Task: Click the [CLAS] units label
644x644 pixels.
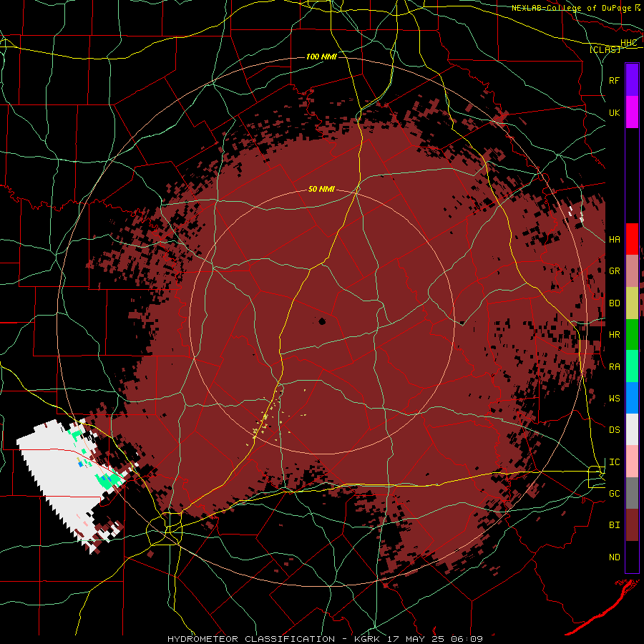Action: click(x=605, y=50)
